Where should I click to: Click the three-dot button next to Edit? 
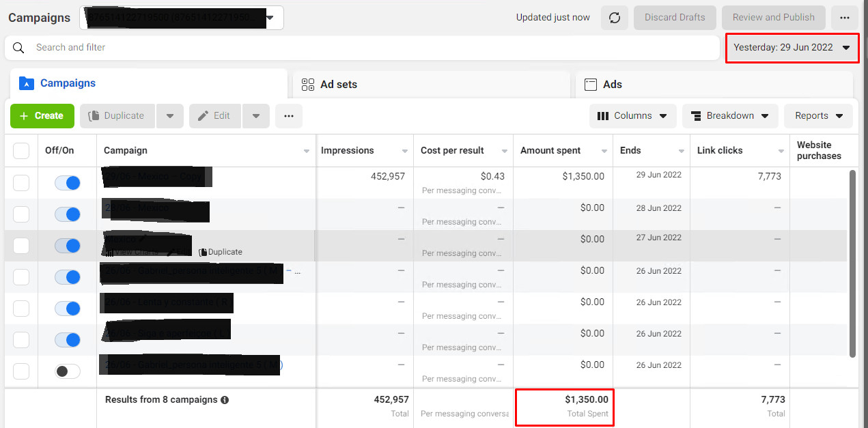point(289,116)
